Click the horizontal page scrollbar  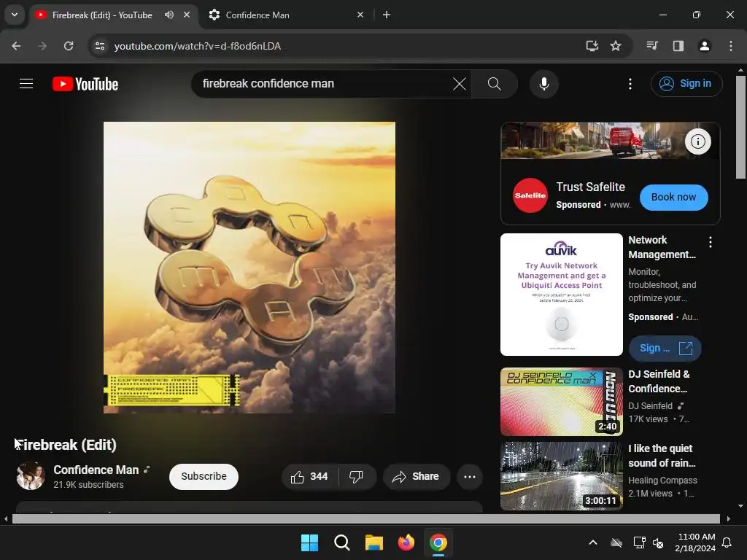click(366, 518)
